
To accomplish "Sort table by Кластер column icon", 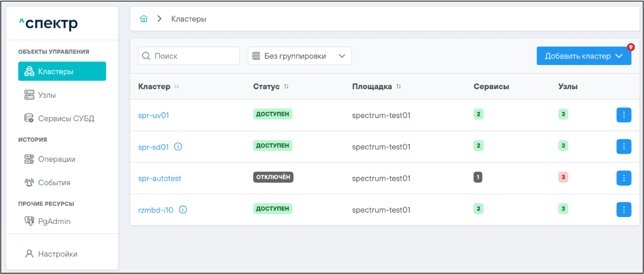I will click(177, 87).
